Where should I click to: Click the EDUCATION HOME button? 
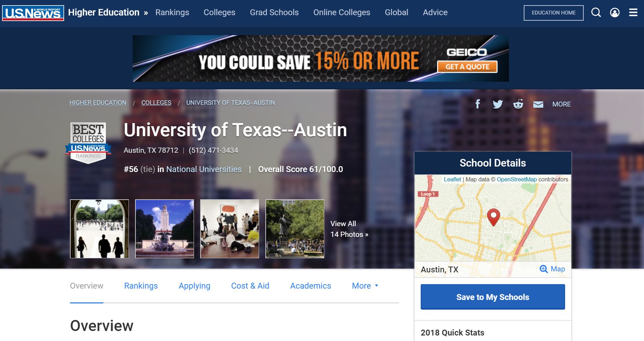tap(554, 13)
